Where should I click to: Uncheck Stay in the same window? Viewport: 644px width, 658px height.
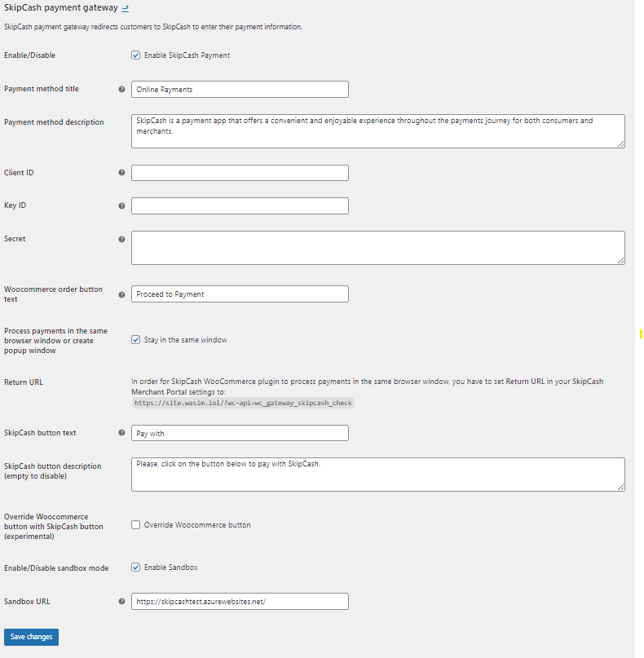click(135, 340)
